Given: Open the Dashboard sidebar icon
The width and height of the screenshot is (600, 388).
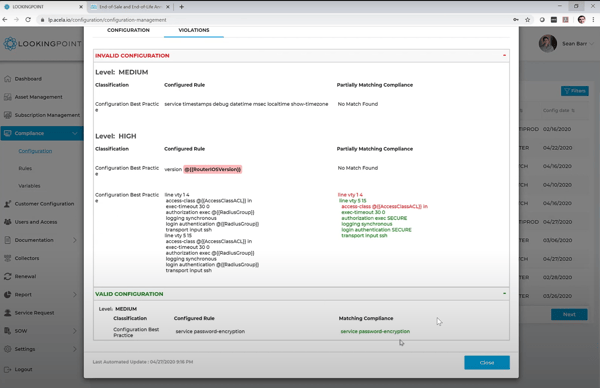Looking at the screenshot, I should (8, 79).
